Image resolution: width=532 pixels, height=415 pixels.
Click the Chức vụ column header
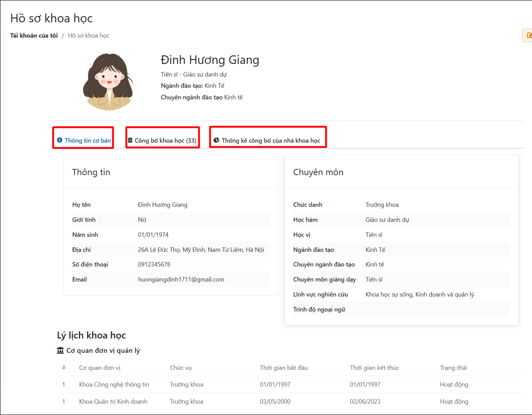182,368
